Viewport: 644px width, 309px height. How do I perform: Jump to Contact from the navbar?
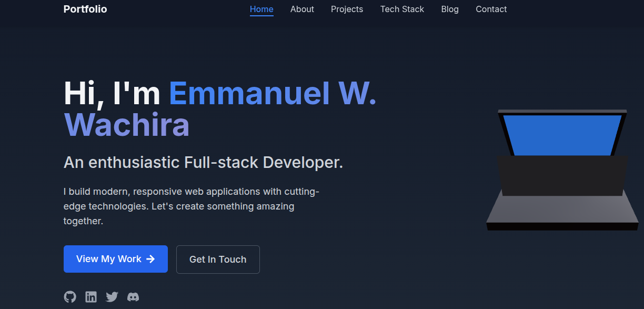(491, 9)
